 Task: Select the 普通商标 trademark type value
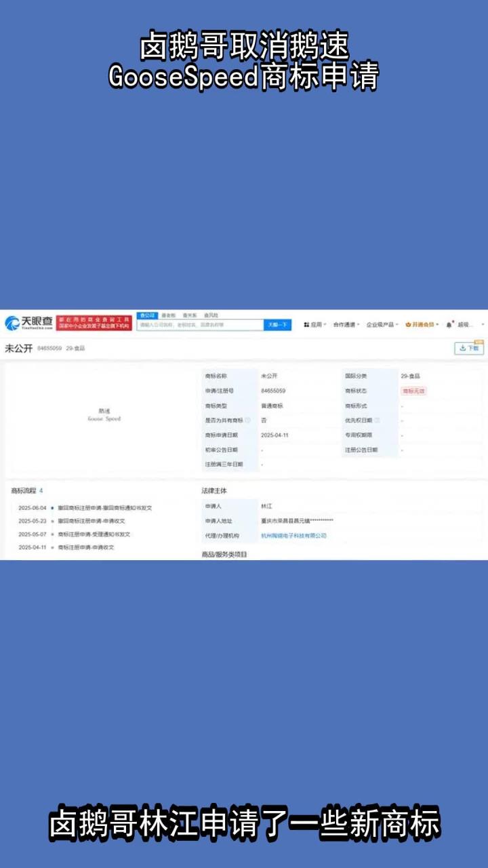point(272,406)
